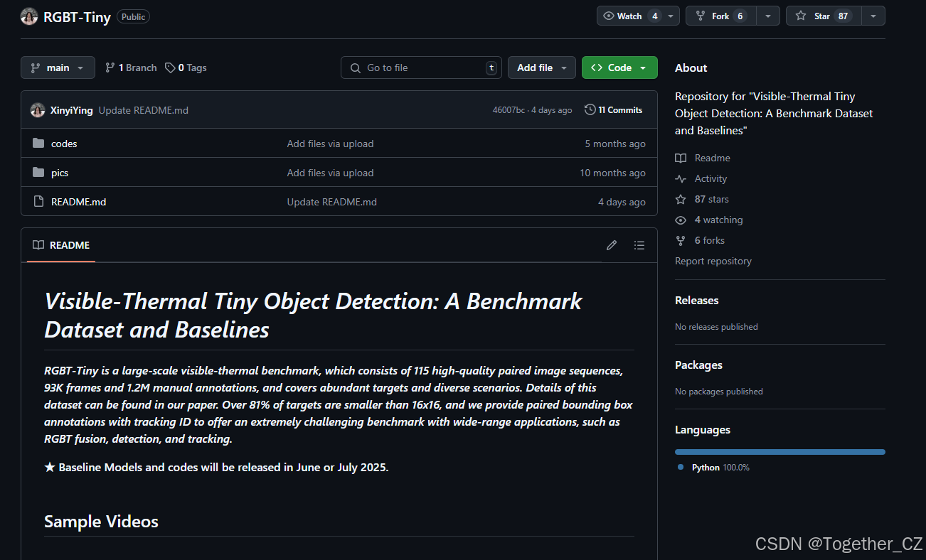Switch to the 1 Branch view
The height and width of the screenshot is (560, 926).
[130, 67]
